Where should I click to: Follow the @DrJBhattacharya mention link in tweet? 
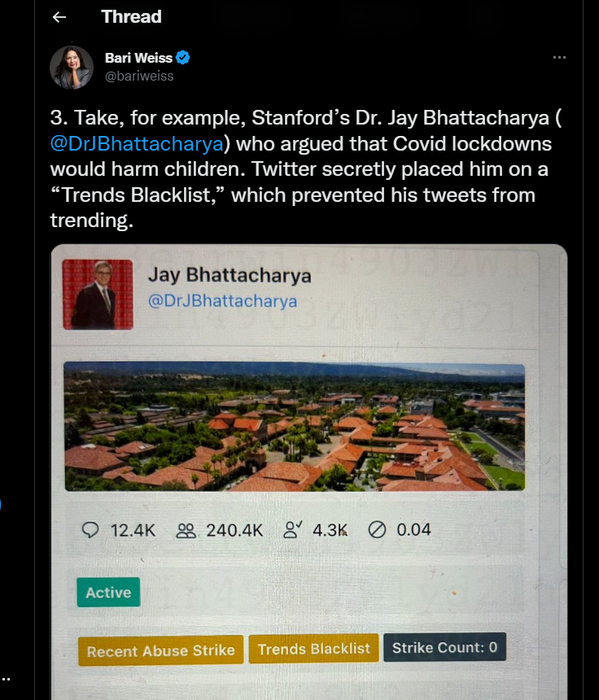pyautogui.click(x=137, y=144)
